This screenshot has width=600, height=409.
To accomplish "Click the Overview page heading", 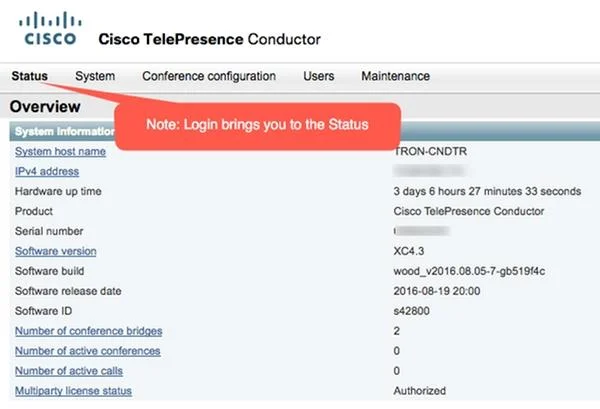I will coord(45,107).
